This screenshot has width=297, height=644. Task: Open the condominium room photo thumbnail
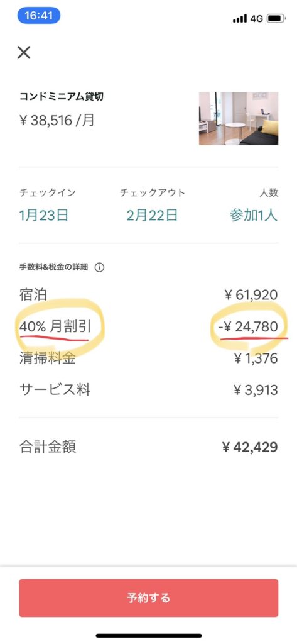pyautogui.click(x=239, y=118)
